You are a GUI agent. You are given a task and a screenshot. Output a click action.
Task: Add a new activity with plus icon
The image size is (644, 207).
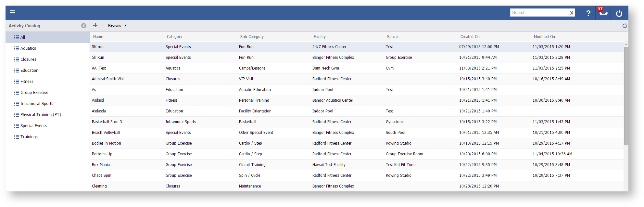coord(95,25)
